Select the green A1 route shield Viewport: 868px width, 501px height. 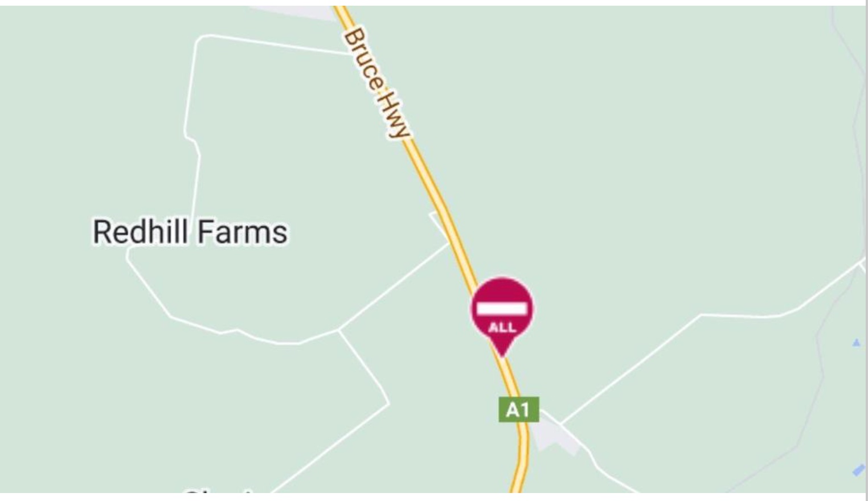pos(518,409)
